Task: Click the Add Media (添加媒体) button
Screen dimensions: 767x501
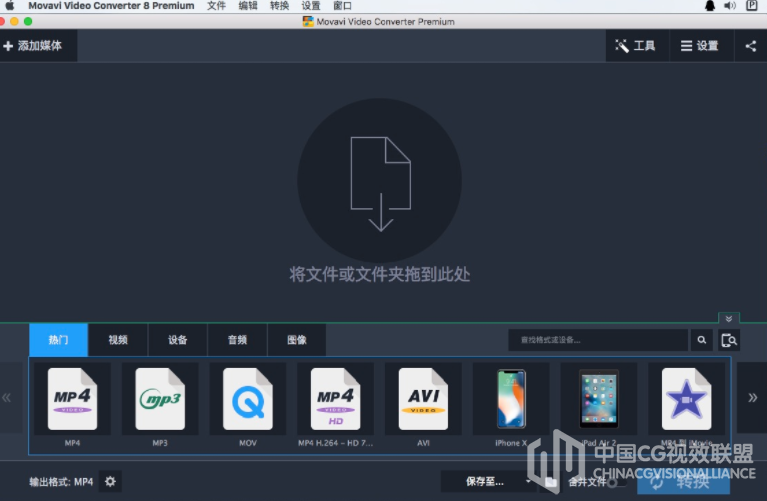Action: tap(38, 46)
